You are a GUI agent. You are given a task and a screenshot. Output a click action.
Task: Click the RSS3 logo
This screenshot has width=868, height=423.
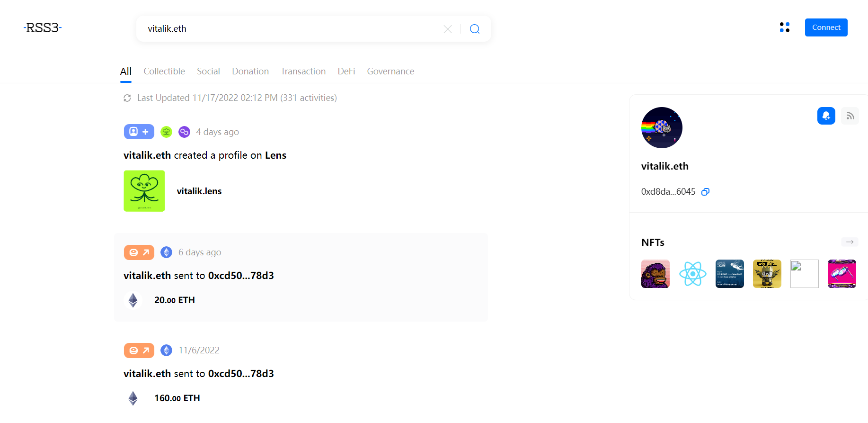click(x=43, y=28)
